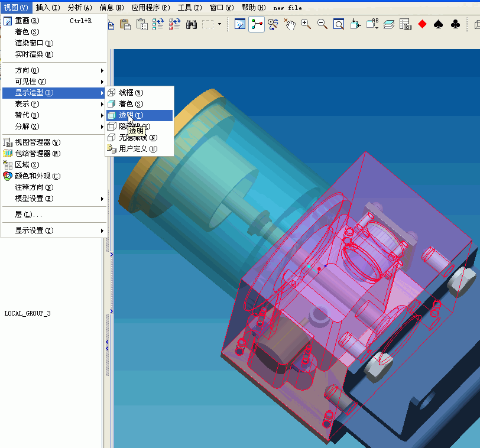Click the 颜色和外观 color wheel icon
Viewport: 480px width, 448px height.
click(8, 176)
